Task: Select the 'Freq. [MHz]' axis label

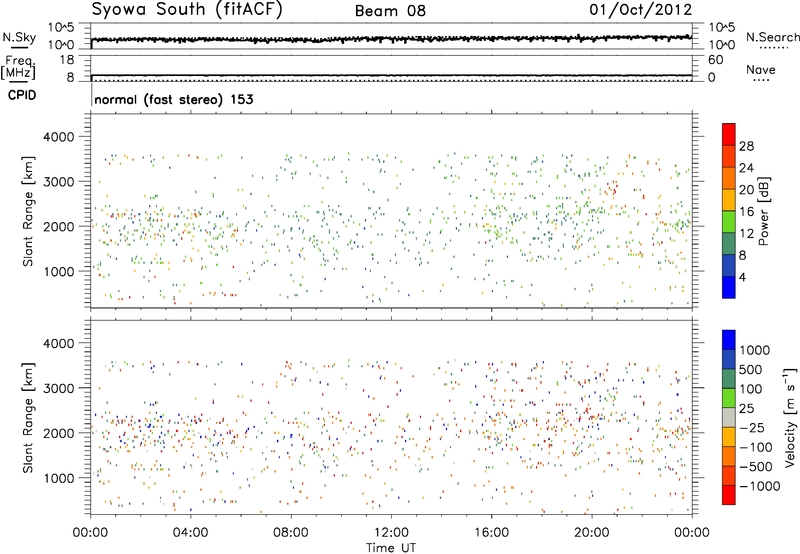Action: pos(18,68)
